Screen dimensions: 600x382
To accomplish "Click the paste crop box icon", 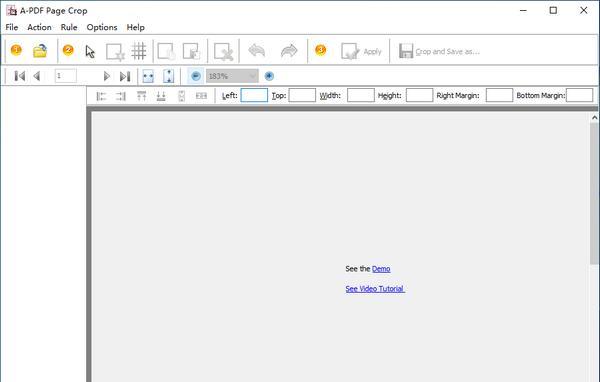I will point(191,51).
